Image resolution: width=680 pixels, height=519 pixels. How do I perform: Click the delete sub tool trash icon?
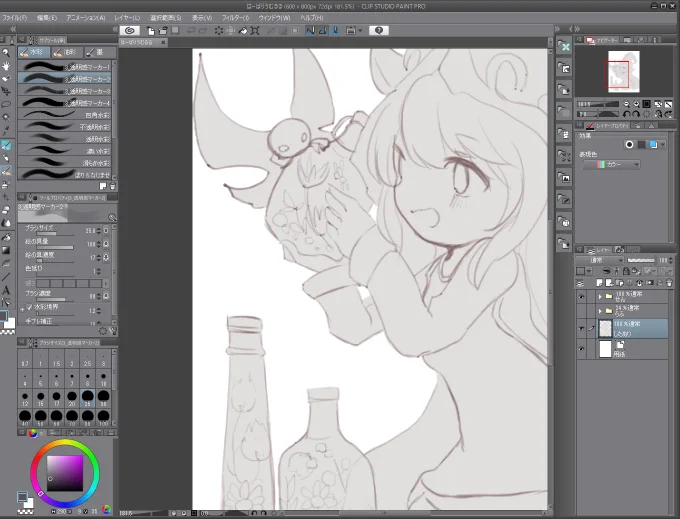click(112, 186)
